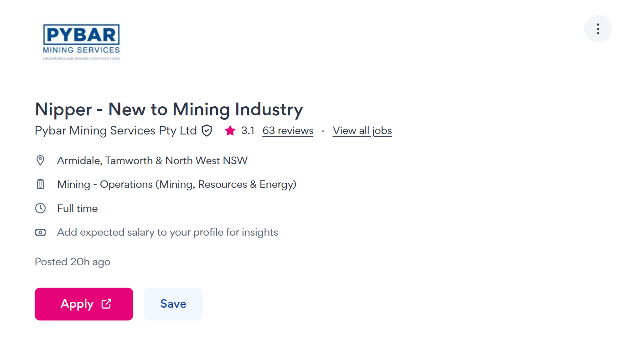This screenshot has height=341, width=644.
Task: Click Armidale, Tamworth & North West NSW
Action: pos(152,160)
